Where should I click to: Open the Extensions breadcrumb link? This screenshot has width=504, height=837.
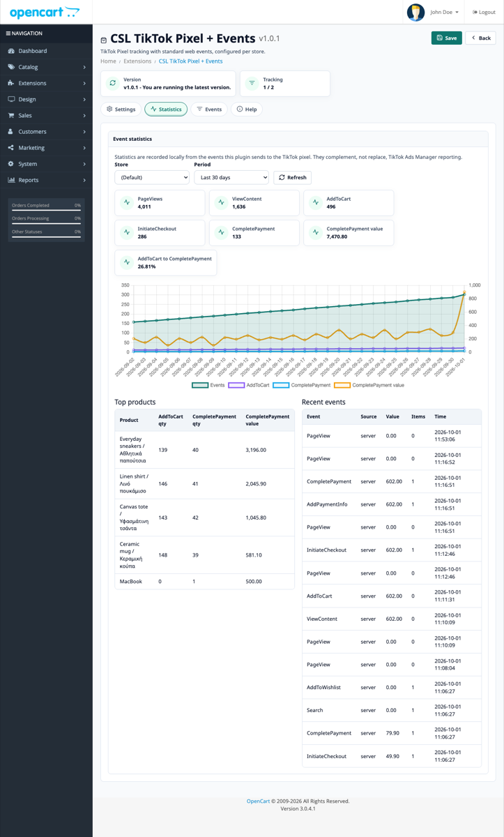click(x=137, y=61)
